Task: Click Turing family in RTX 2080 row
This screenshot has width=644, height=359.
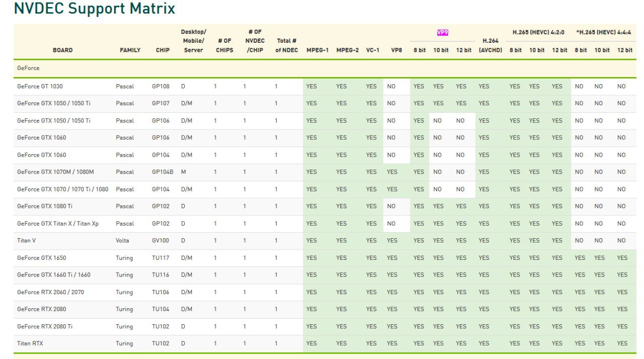Action: (x=124, y=309)
